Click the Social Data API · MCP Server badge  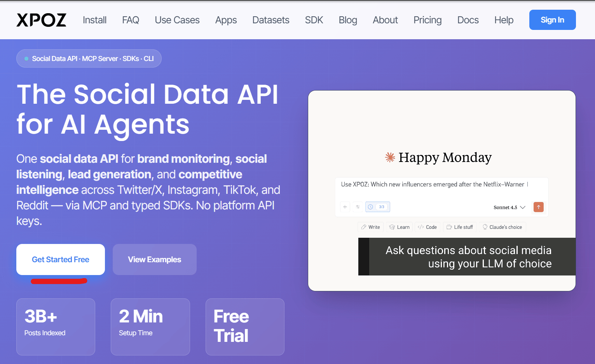point(89,59)
